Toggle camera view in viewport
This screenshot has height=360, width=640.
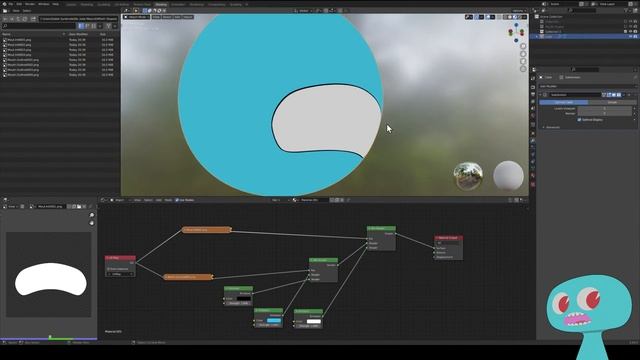[x=523, y=61]
